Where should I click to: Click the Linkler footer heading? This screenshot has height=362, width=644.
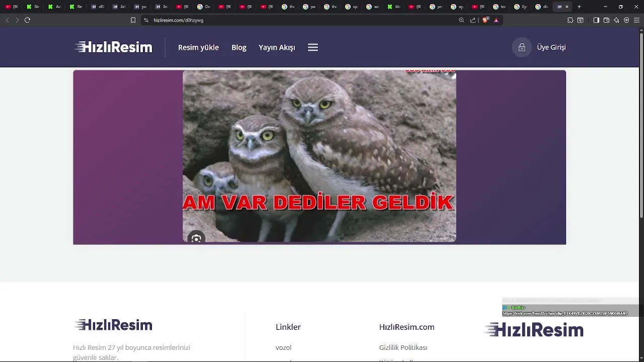tap(288, 327)
